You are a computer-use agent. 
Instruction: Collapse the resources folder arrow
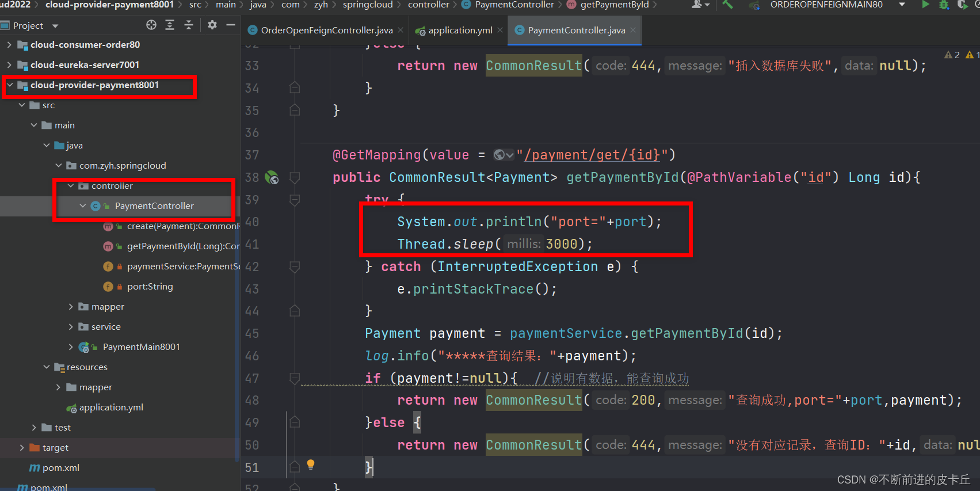(x=47, y=367)
